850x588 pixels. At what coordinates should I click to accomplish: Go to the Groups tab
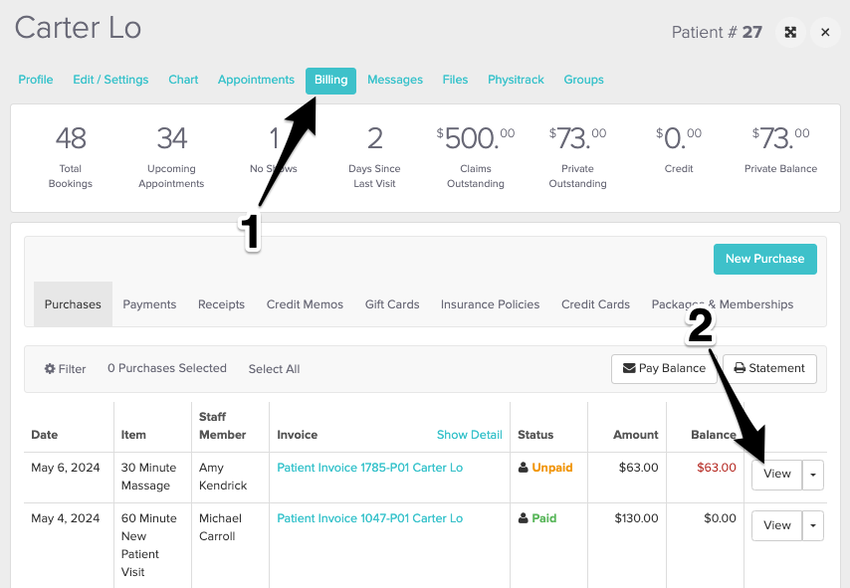[x=583, y=80]
